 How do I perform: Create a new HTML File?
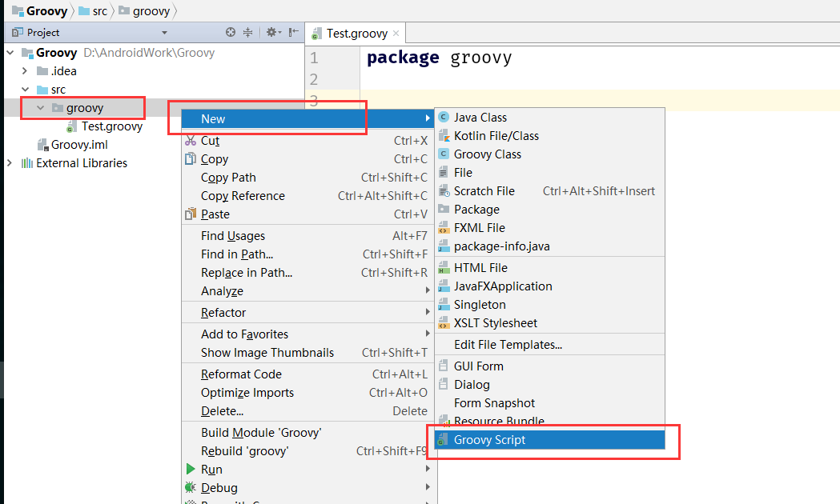pos(549,267)
